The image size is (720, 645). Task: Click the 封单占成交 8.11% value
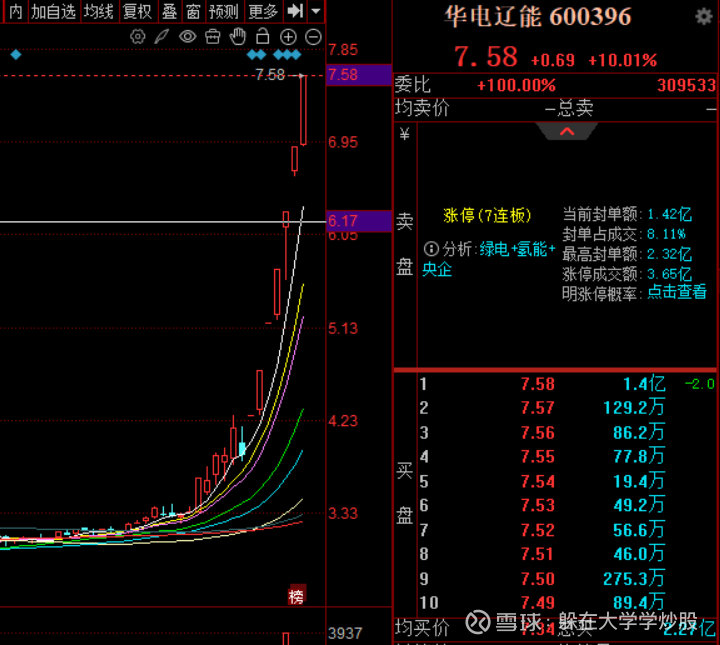pyautogui.click(x=666, y=234)
